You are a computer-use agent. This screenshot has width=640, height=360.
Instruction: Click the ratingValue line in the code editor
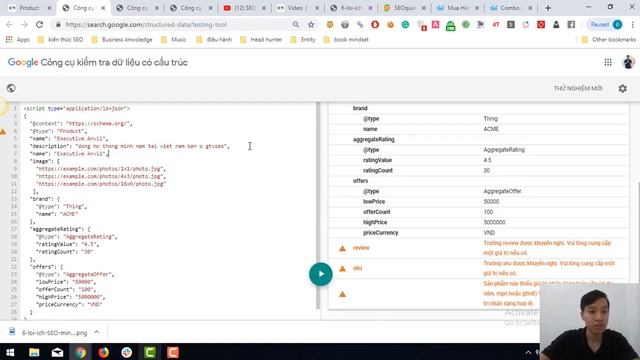tap(67, 244)
